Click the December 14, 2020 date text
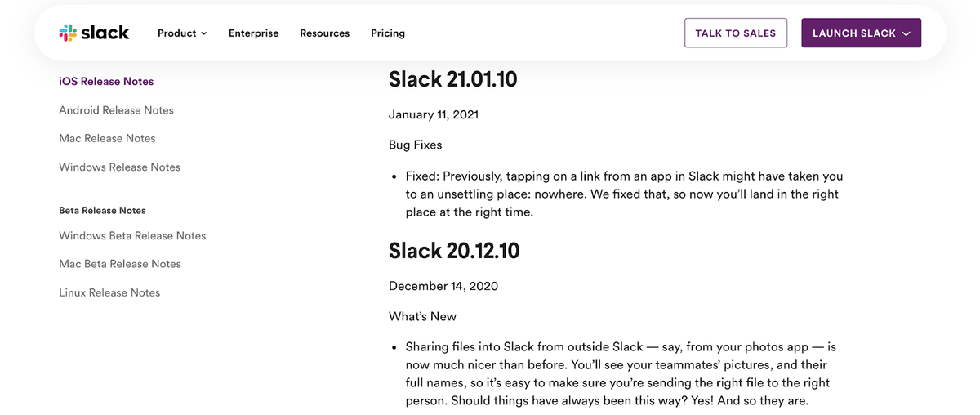The image size is (980, 415). (x=443, y=286)
